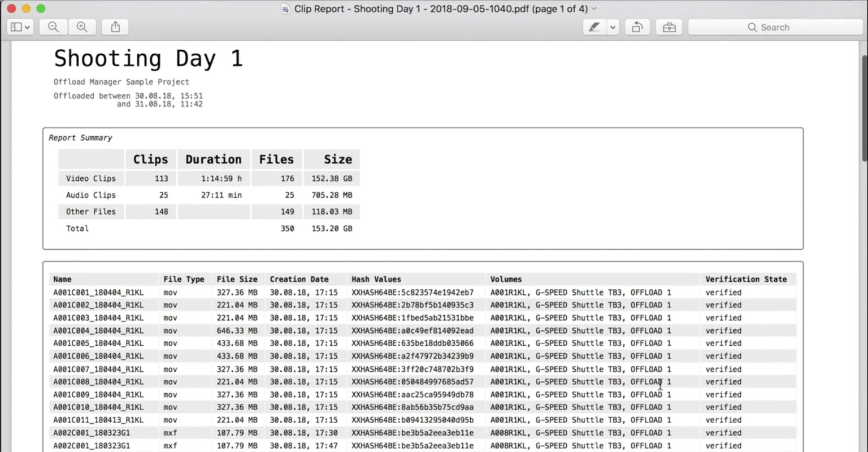This screenshot has width=868, height=452.
Task: Select the 'Other Files' row label
Action: point(90,211)
